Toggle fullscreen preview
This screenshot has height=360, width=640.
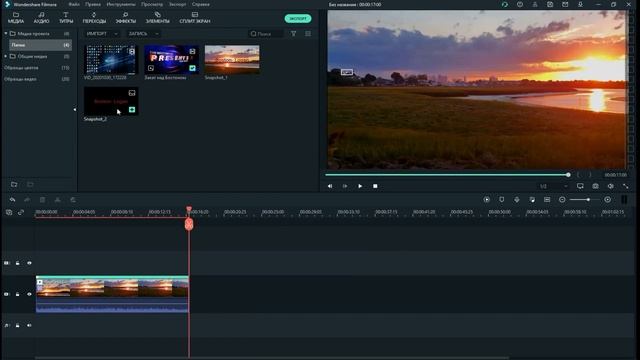tap(626, 186)
